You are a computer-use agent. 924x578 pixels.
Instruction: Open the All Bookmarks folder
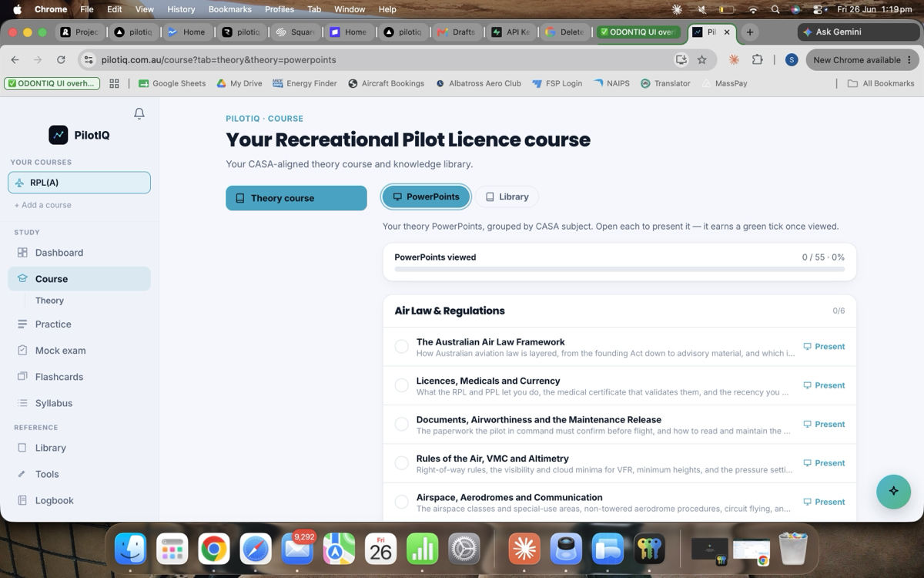point(881,83)
